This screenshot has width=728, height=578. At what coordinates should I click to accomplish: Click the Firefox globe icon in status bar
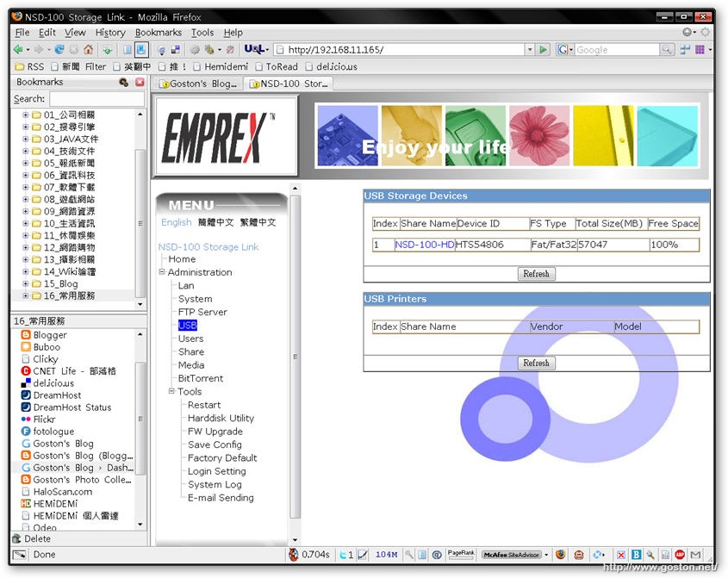(560, 555)
